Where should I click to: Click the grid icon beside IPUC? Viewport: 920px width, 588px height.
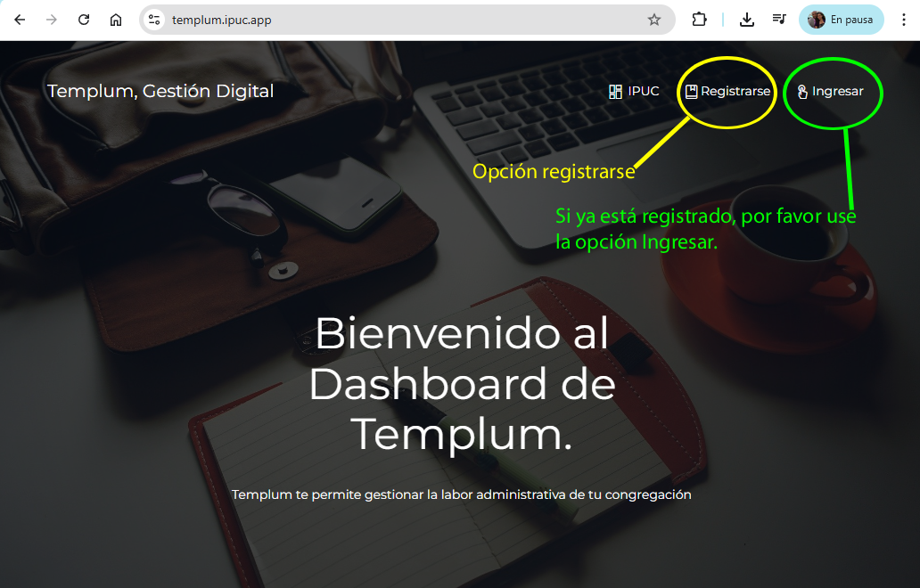coord(615,91)
